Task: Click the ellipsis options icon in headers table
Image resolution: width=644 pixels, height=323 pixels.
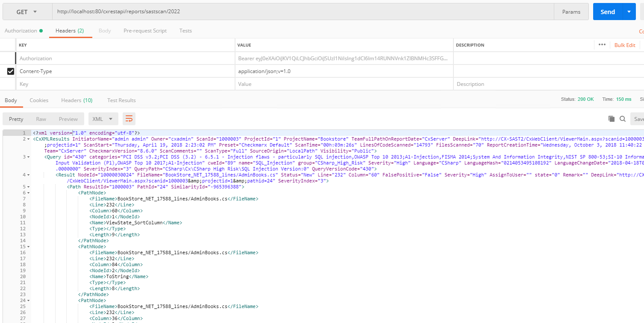Action: point(602,45)
